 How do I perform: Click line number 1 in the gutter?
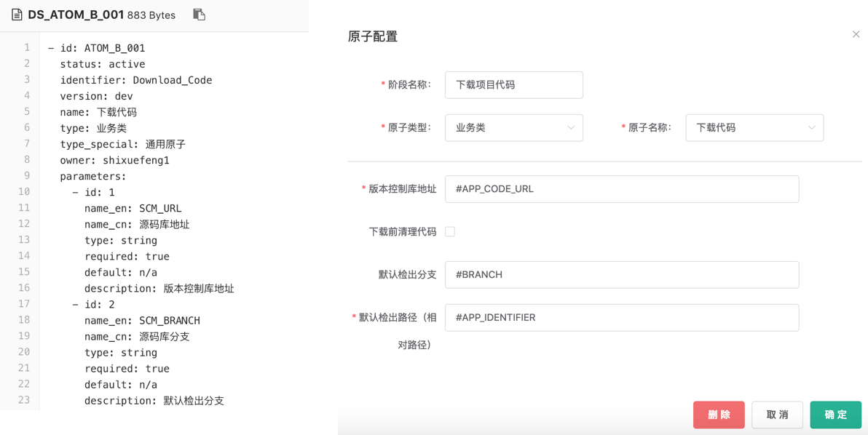coord(27,47)
